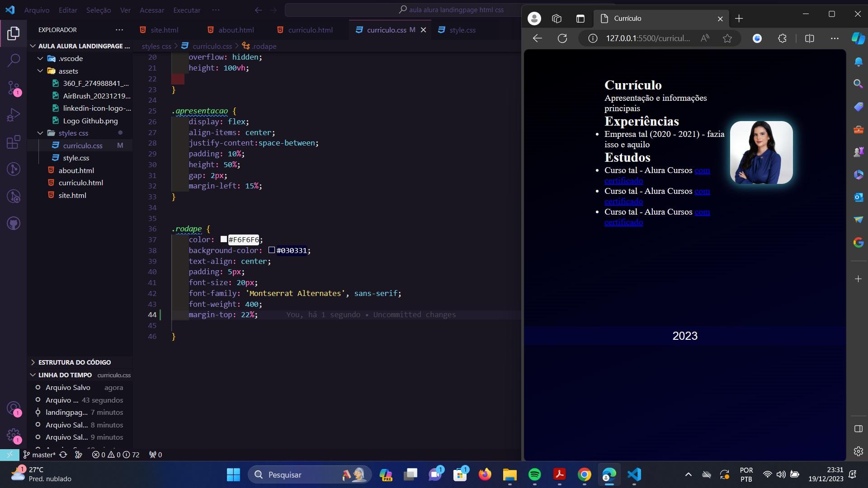Image resolution: width=868 pixels, height=488 pixels.
Task: Click the curriculo.html file in explorer
Action: click(x=80, y=183)
